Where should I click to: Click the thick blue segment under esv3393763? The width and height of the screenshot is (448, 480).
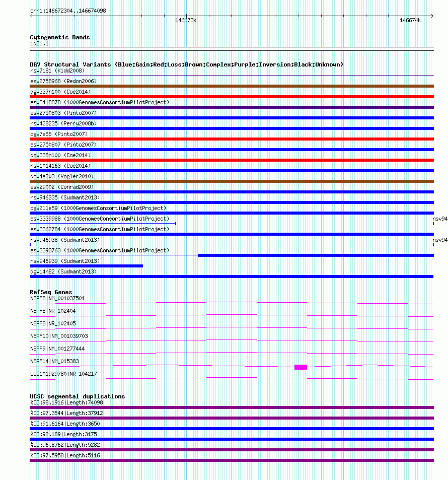[316, 255]
